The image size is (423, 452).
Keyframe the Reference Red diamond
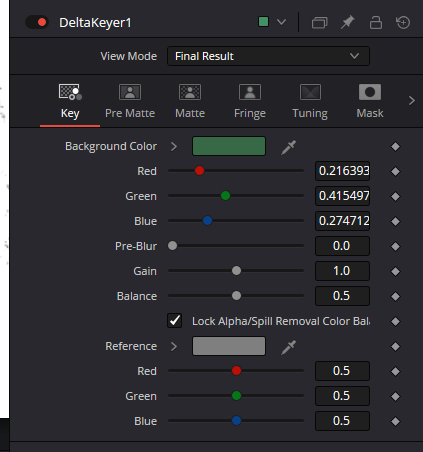(395, 371)
